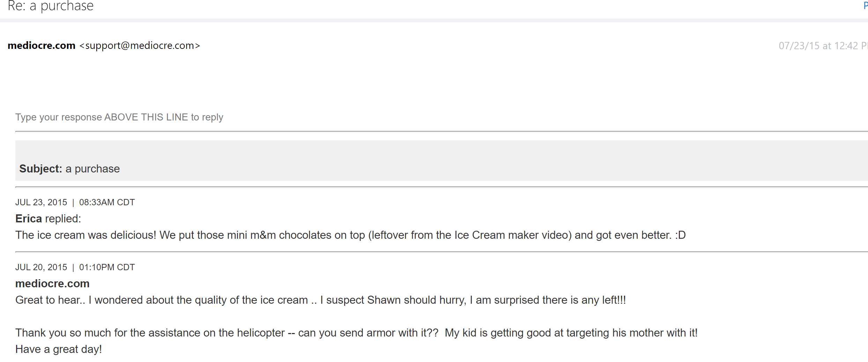Click the 01:10PM CDT time
The width and height of the screenshot is (868, 362).
pyautogui.click(x=107, y=267)
